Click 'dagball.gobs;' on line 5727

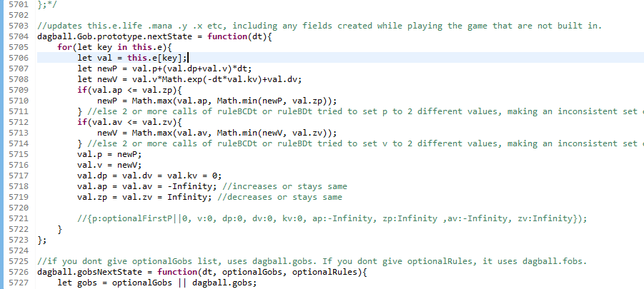225,283
